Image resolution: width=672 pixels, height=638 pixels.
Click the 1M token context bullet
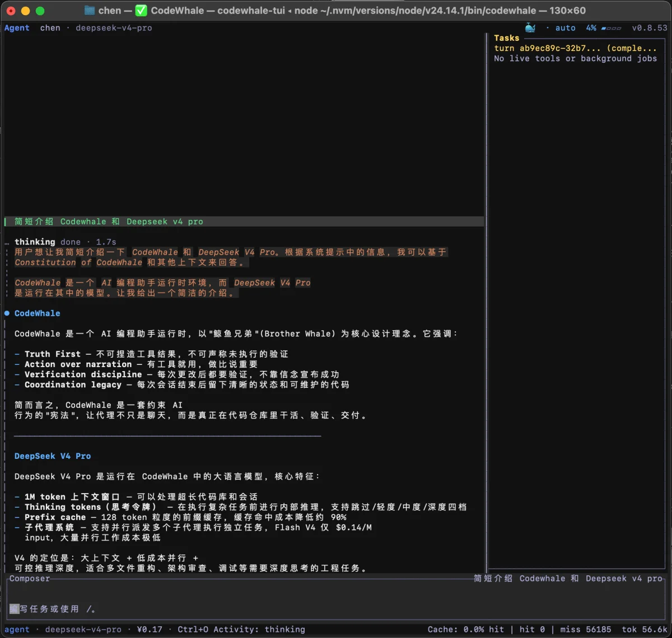pos(136,497)
